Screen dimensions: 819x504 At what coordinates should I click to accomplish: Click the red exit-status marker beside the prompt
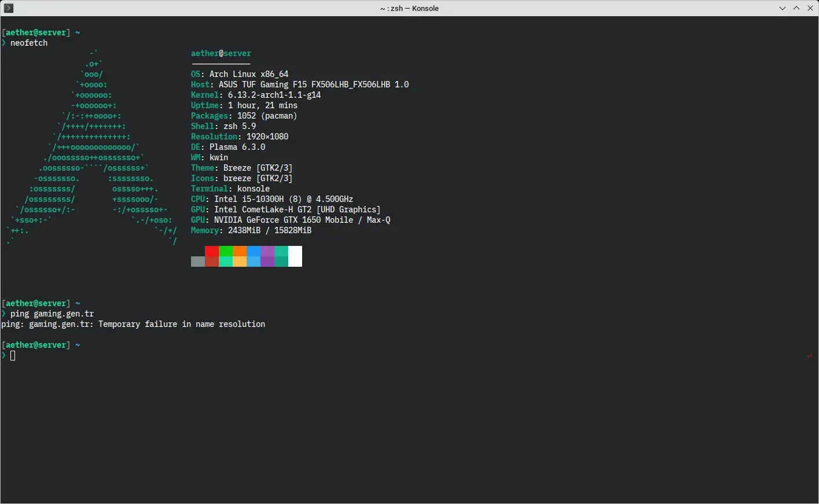809,356
